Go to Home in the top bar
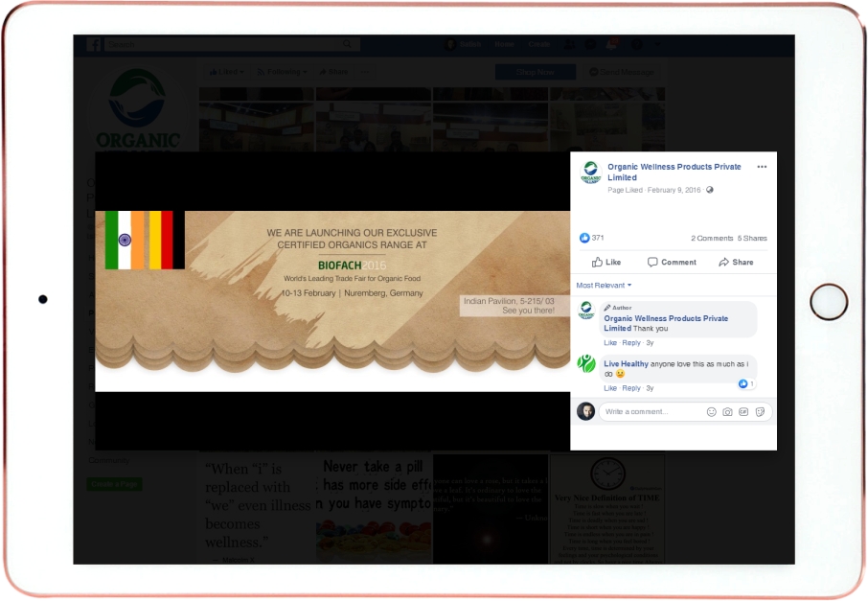 click(x=504, y=44)
